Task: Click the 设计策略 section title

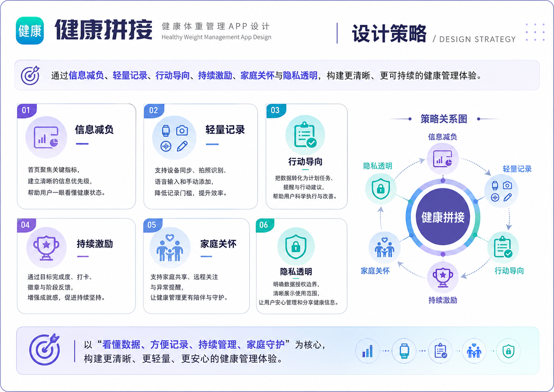Action: 389,34
